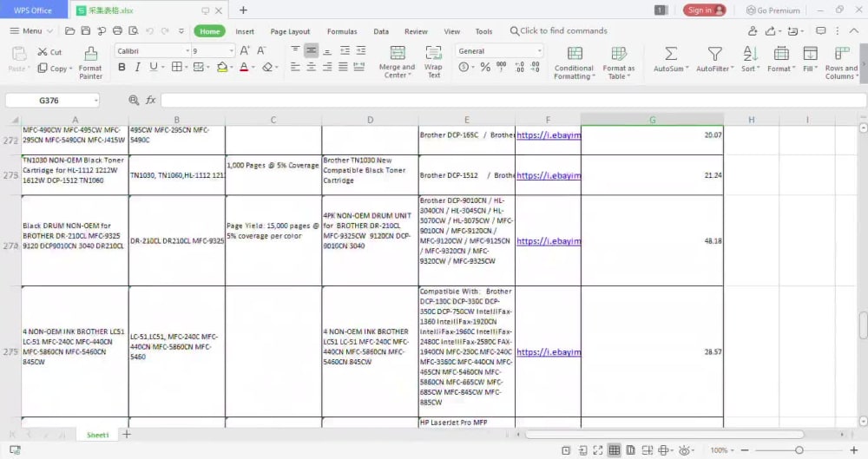Viewport: 868px width, 459px height.
Task: Insert AutoSum formula
Action: tap(670, 59)
